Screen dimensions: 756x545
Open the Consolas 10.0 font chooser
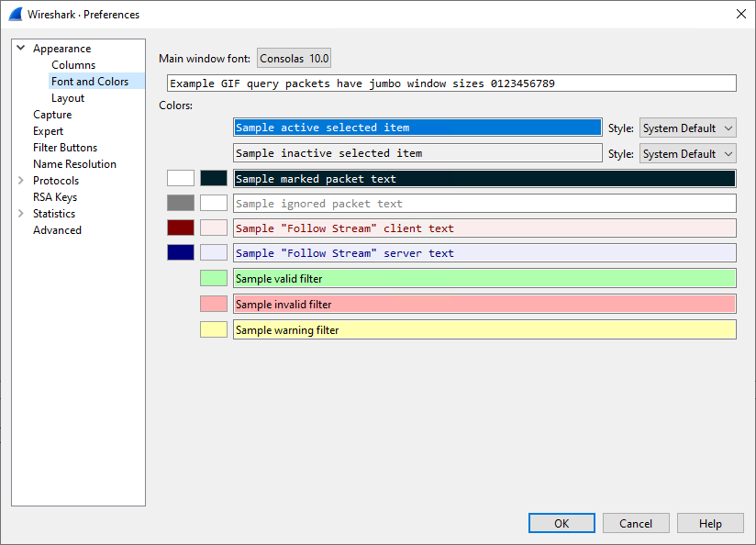(x=294, y=57)
